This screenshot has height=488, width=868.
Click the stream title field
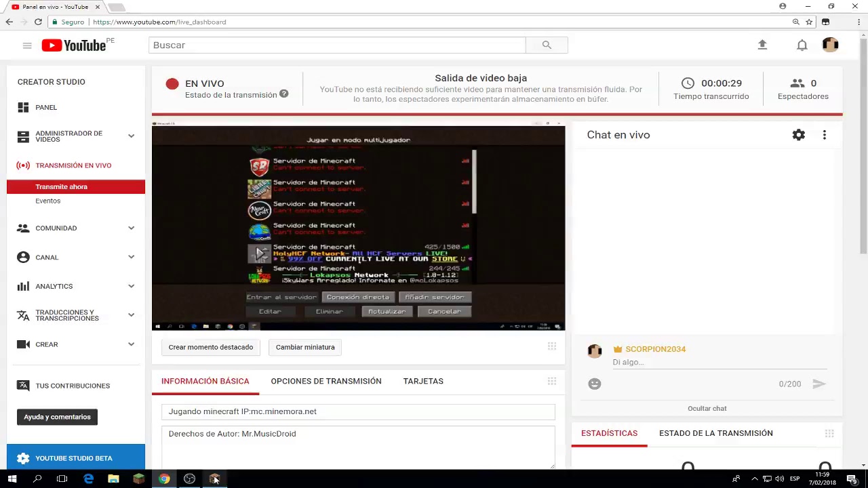tap(358, 411)
